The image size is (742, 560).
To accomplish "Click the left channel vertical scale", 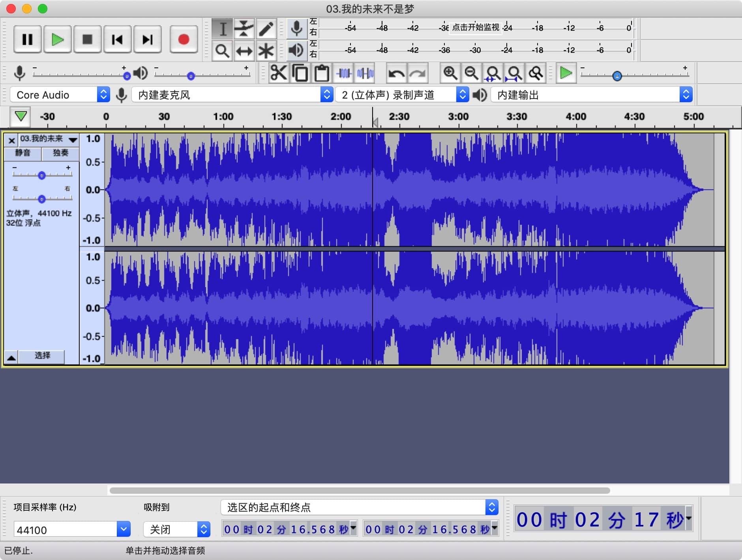I will (92, 189).
